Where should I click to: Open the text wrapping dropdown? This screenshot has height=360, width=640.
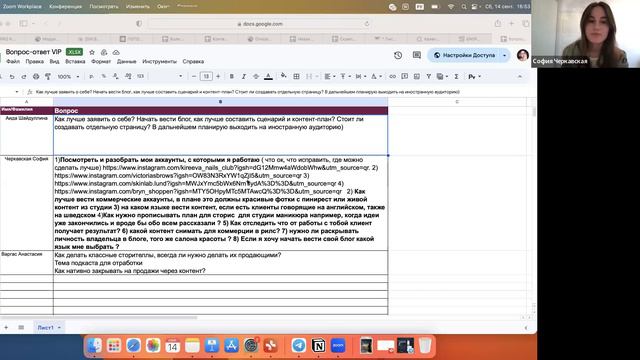pos(360,76)
